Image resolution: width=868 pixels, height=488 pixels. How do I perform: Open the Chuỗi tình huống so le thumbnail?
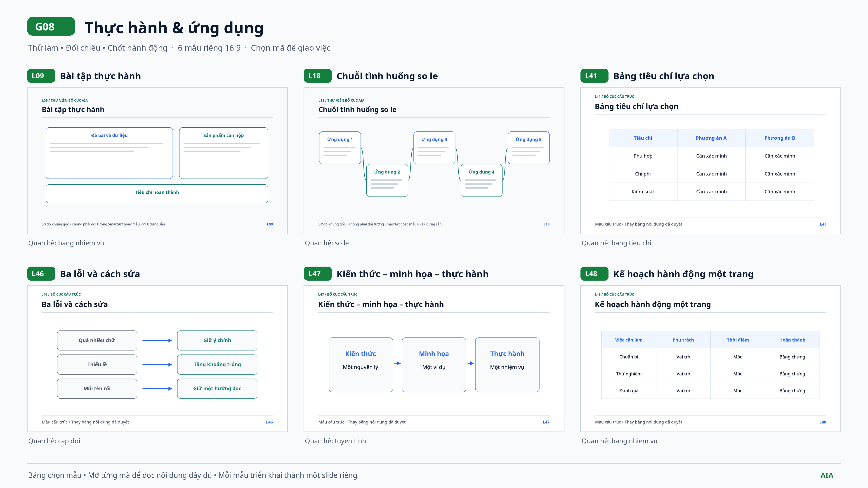434,161
